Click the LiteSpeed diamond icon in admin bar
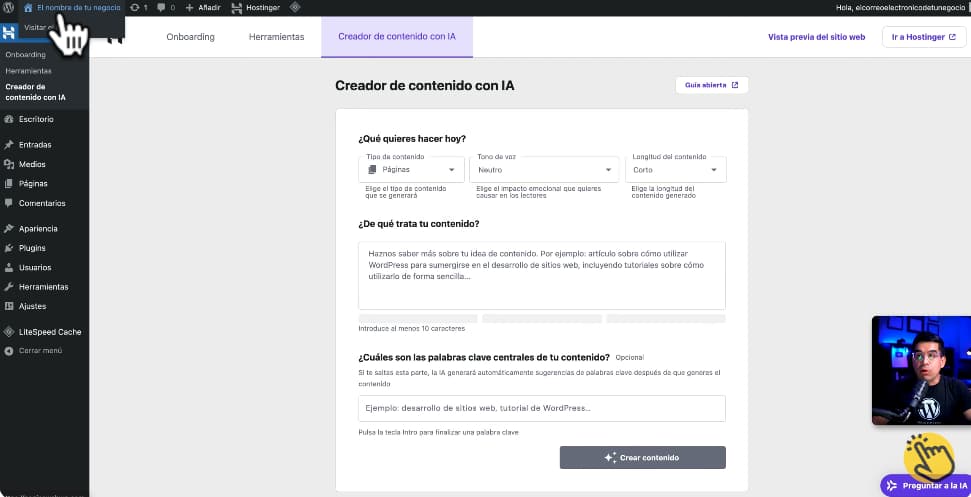Screen dimensions: 971x497 click(x=295, y=8)
